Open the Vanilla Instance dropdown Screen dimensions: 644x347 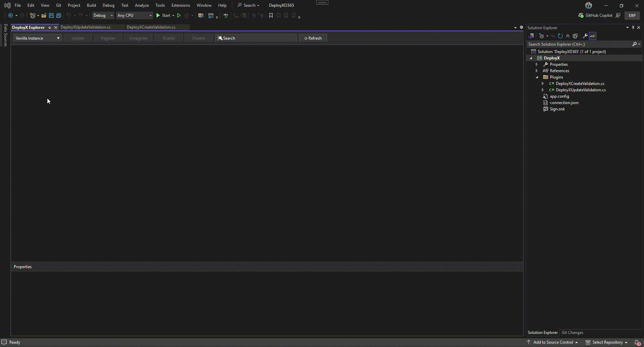click(x=37, y=38)
